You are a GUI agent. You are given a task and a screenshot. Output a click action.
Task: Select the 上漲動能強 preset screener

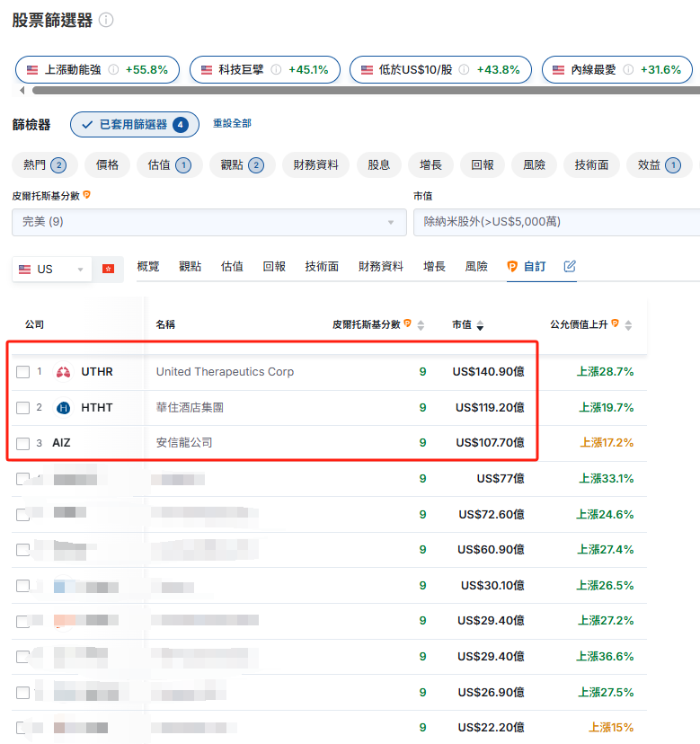(x=97, y=70)
